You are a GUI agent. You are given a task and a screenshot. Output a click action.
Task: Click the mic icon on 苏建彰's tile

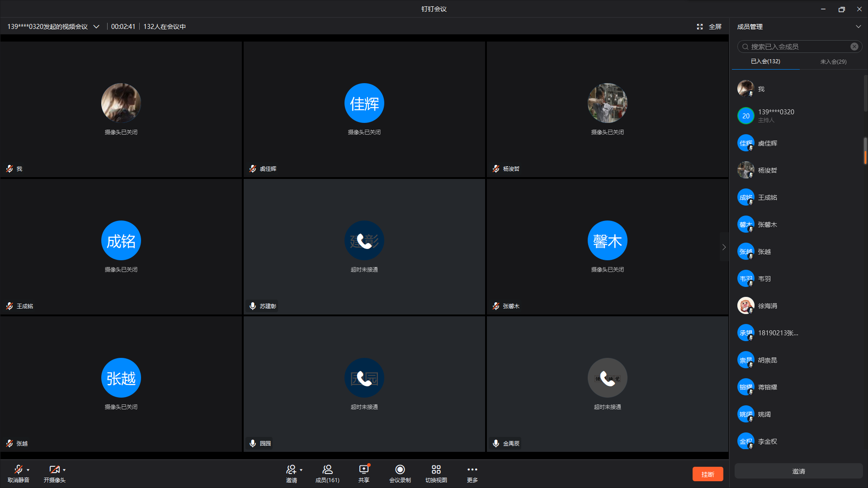pyautogui.click(x=253, y=306)
